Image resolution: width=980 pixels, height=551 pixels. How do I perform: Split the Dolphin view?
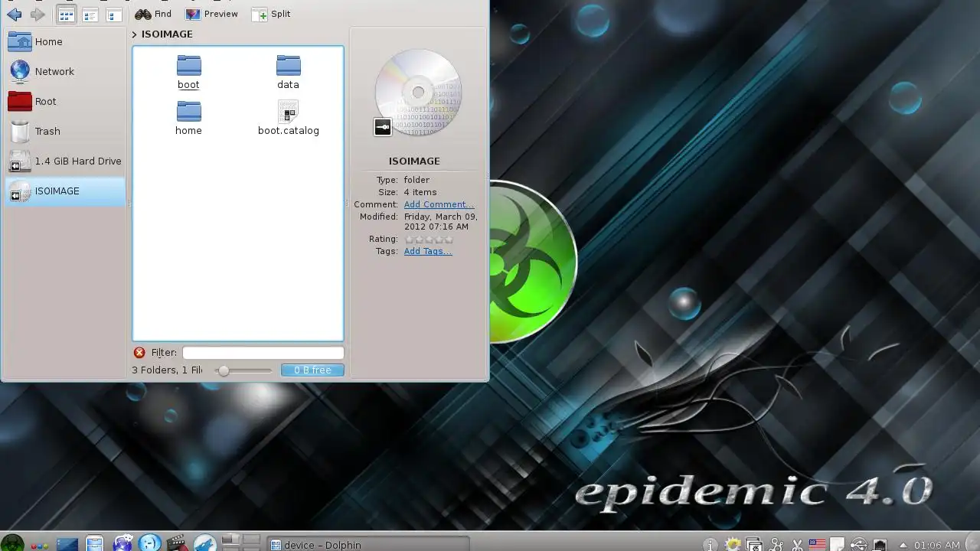[271, 14]
